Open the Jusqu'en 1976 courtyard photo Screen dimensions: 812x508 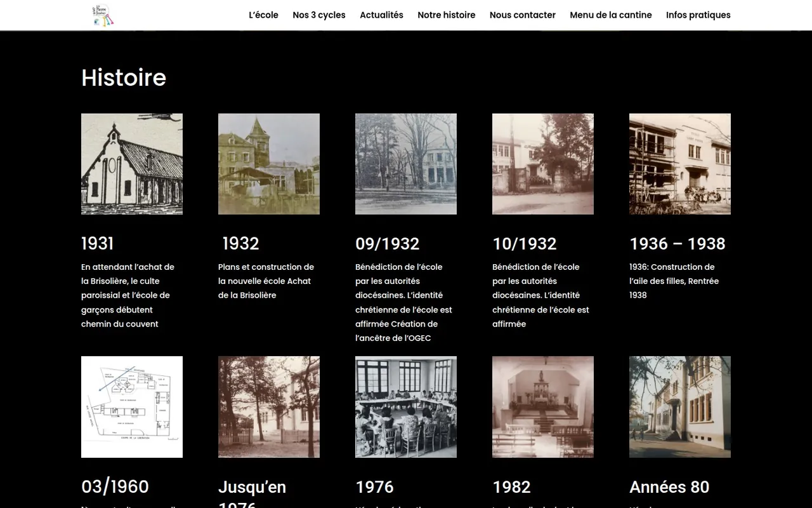[269, 407]
